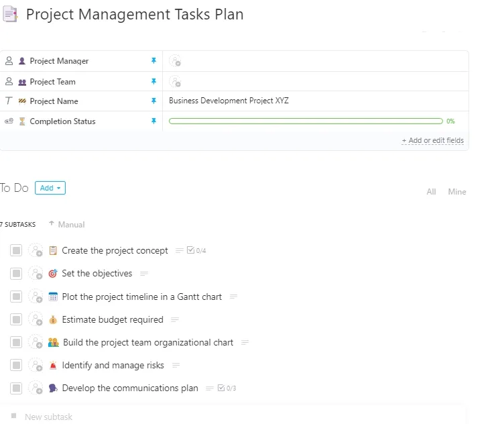Click the speaking head emoji on communications plan
Viewport: 504px width, 424px height.
coord(53,388)
